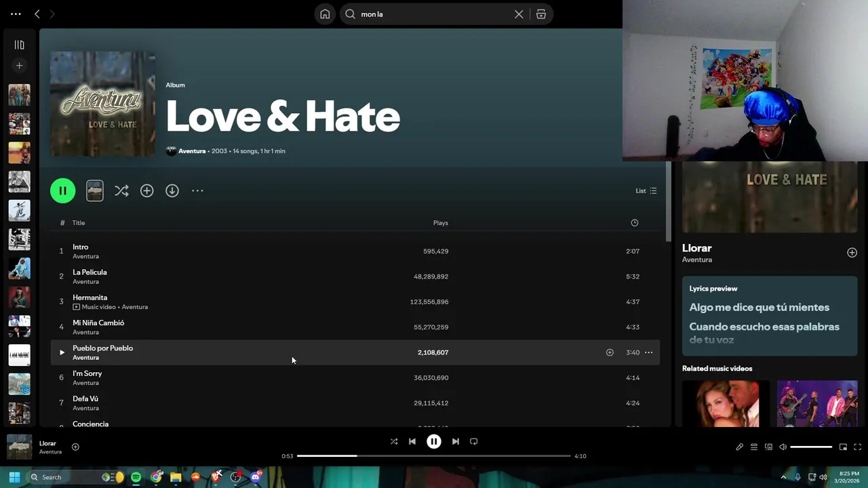Pause the album with the green button
Image resolution: width=868 pixels, height=488 pixels.
[62, 190]
